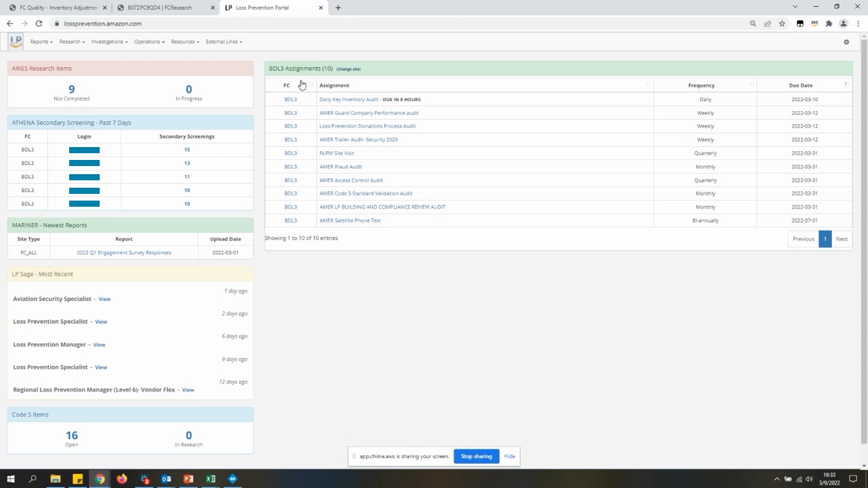
Task: Open Daily Key Inventory Audit assignment
Action: coord(349,100)
